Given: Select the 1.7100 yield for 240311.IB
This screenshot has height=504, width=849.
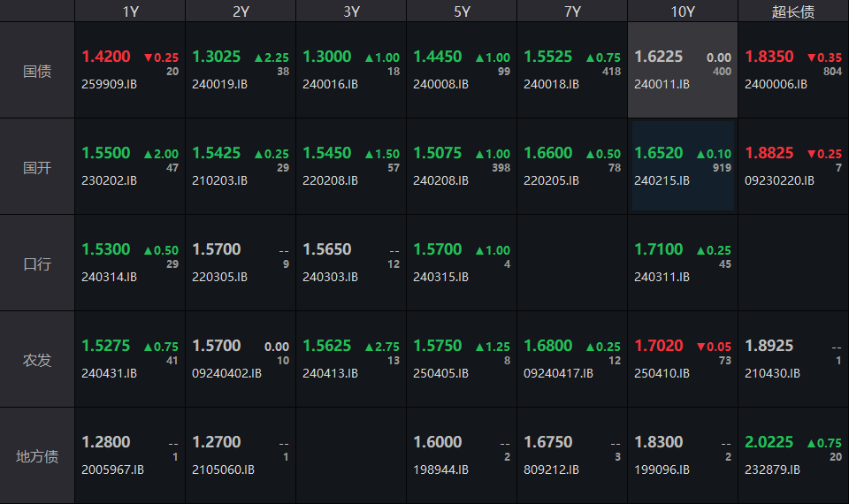Looking at the screenshot, I should (659, 249).
